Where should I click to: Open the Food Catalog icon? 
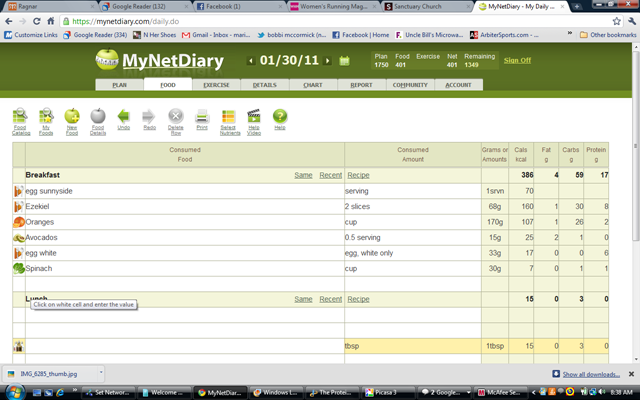(20, 121)
